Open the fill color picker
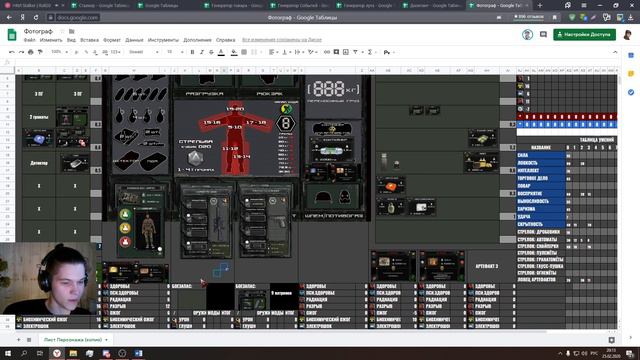The height and width of the screenshot is (360, 640). click(x=234, y=52)
